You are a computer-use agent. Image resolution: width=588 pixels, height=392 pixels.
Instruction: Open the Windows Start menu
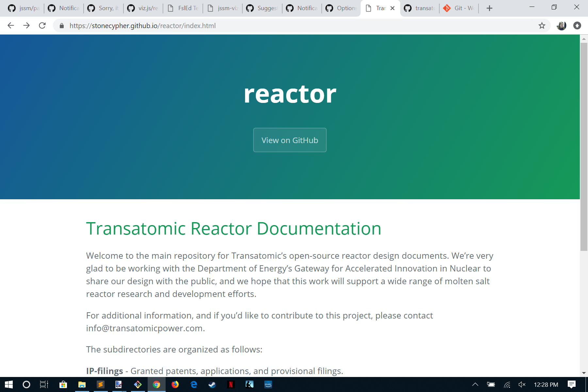pos(9,384)
